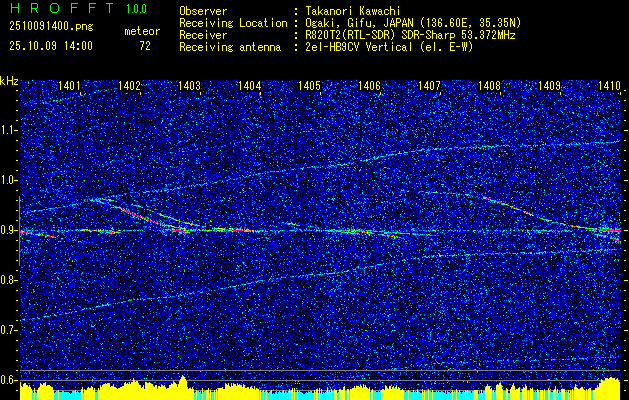This screenshot has width=629, height=400.
Task: Click the observer name Takanori Kawachi
Action: click(352, 11)
